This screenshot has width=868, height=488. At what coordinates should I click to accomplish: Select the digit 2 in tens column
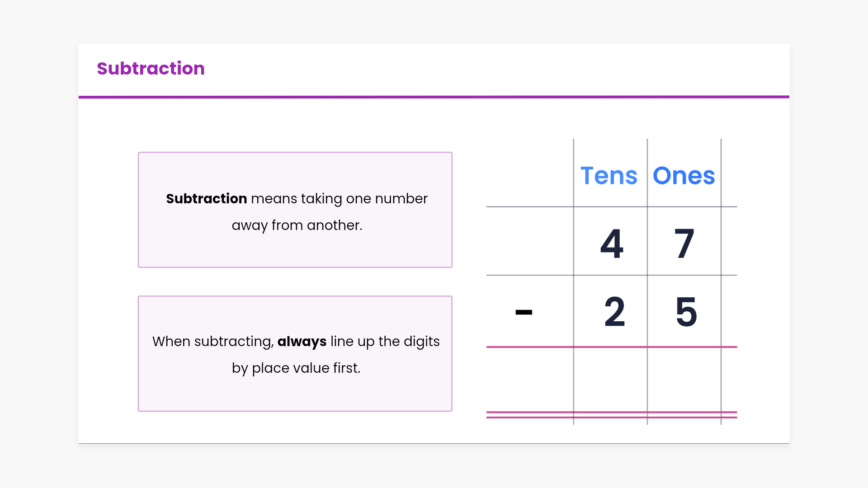[614, 312]
